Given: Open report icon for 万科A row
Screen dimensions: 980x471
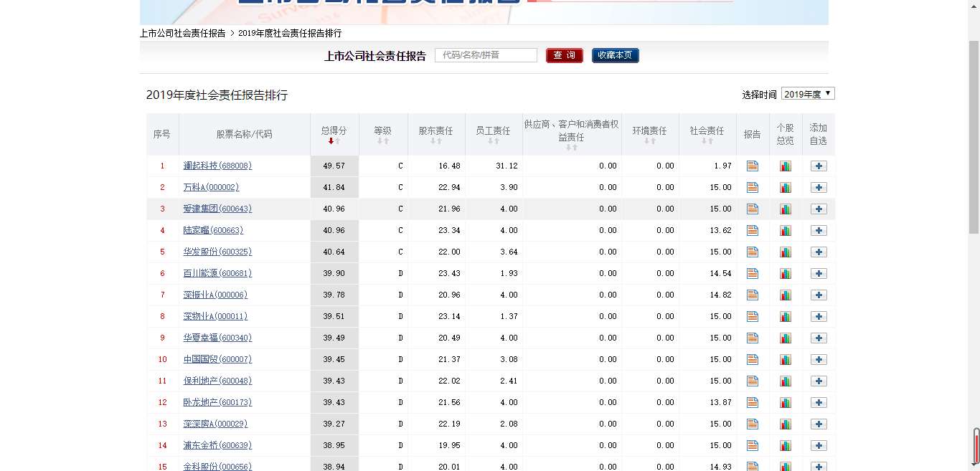Looking at the screenshot, I should (x=752, y=187).
